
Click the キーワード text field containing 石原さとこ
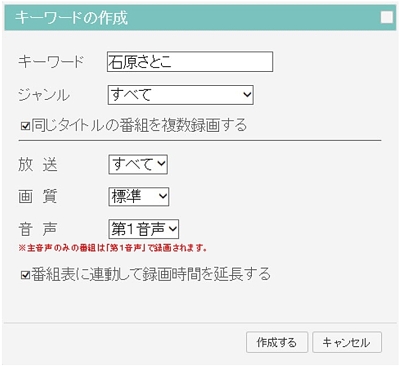190,62
